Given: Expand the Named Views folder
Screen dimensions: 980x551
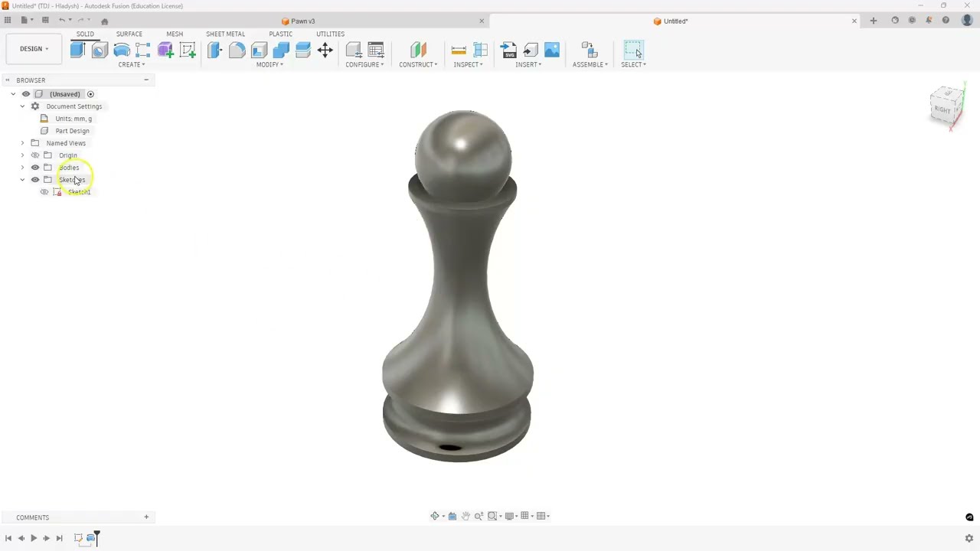Looking at the screenshot, I should tap(22, 143).
